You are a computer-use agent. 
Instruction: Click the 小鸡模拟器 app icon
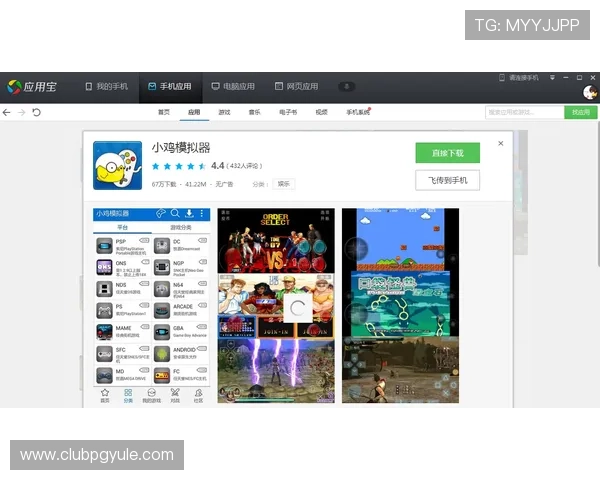[117, 165]
